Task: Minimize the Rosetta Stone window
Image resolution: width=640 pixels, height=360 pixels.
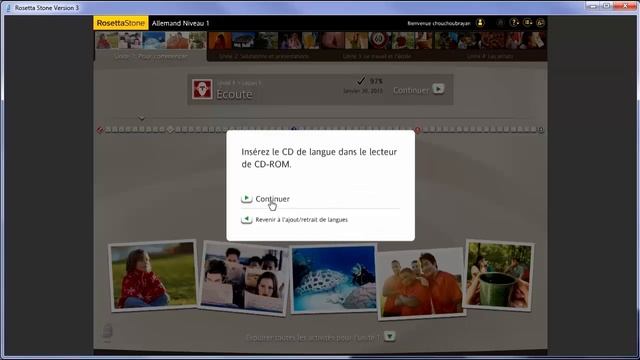Action: click(593, 6)
